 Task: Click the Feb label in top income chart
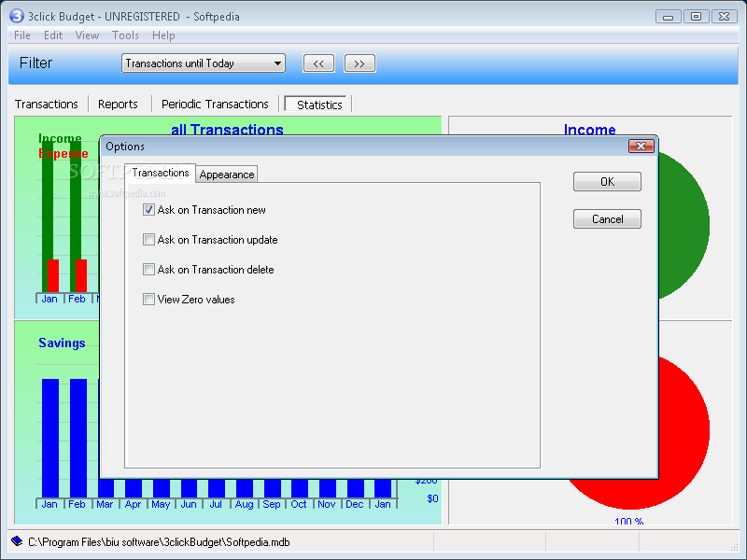click(77, 299)
